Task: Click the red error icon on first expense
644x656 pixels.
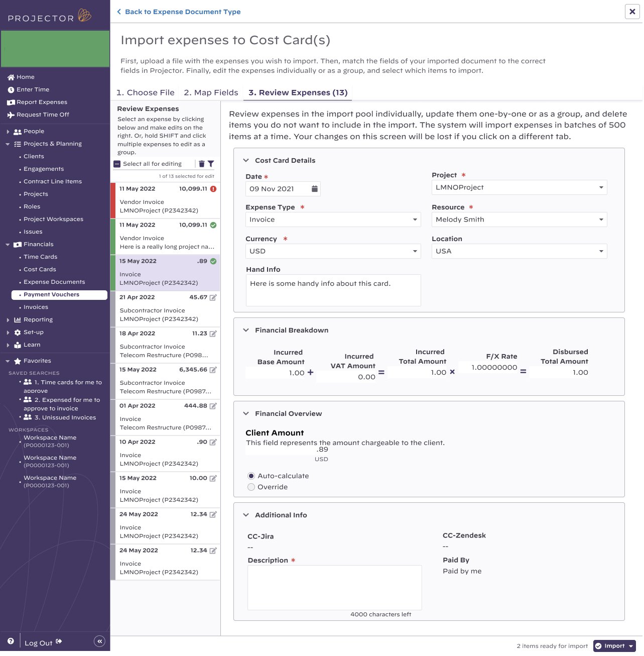Action: tap(213, 189)
